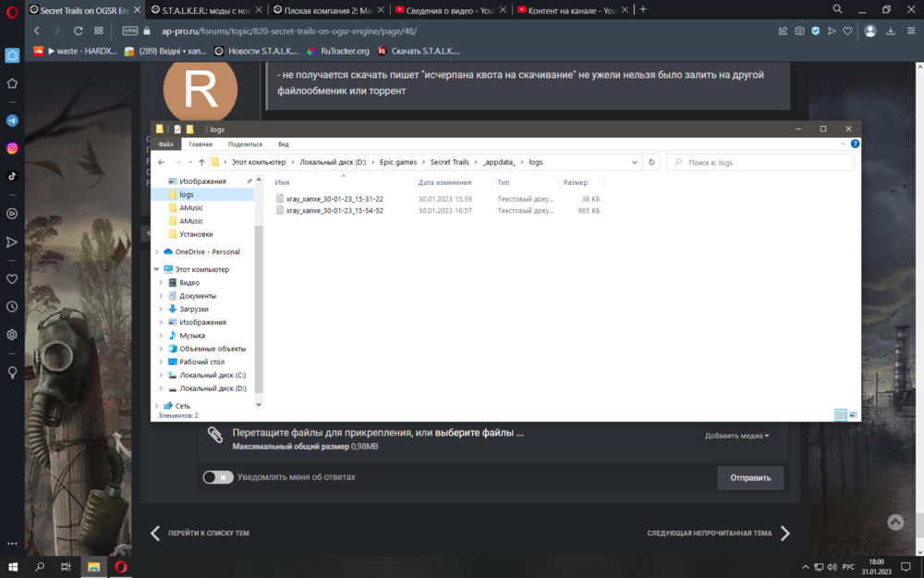Click the VPN badge in address bar

click(x=129, y=31)
